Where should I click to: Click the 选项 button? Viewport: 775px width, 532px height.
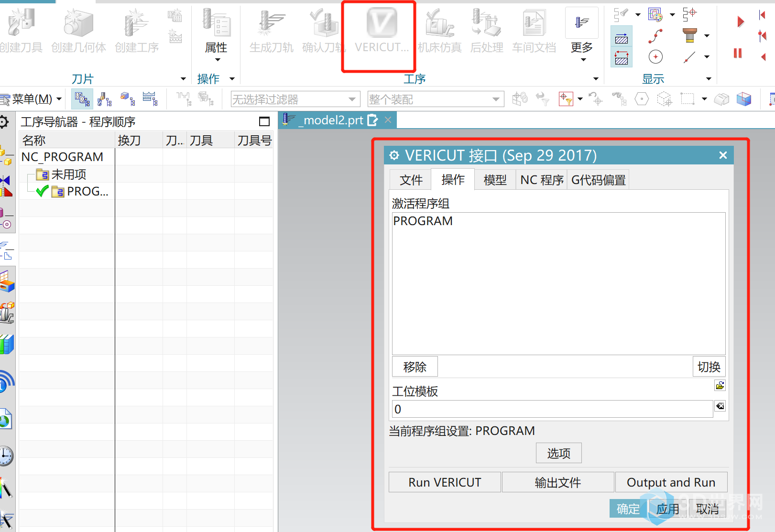(x=558, y=453)
